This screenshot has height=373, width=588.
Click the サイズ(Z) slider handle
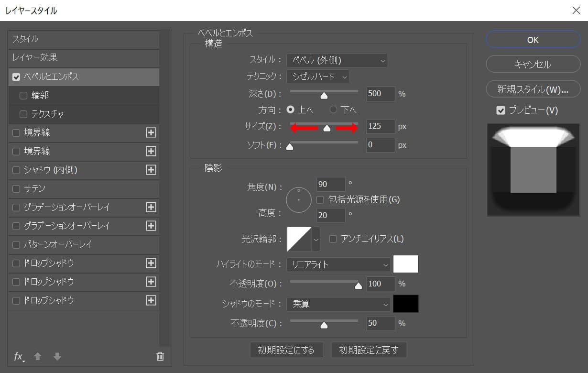[327, 128]
